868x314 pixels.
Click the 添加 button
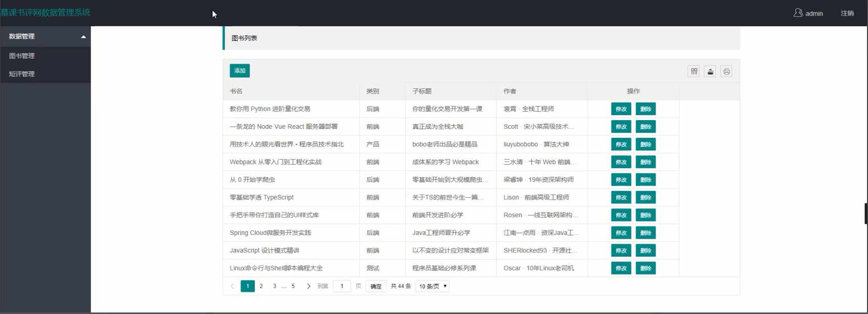(x=240, y=71)
